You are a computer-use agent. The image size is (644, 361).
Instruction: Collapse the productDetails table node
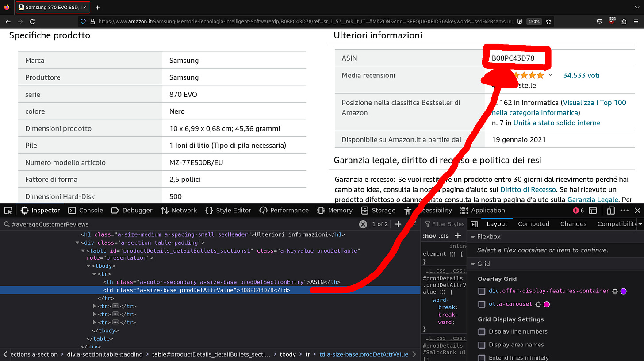point(83,251)
